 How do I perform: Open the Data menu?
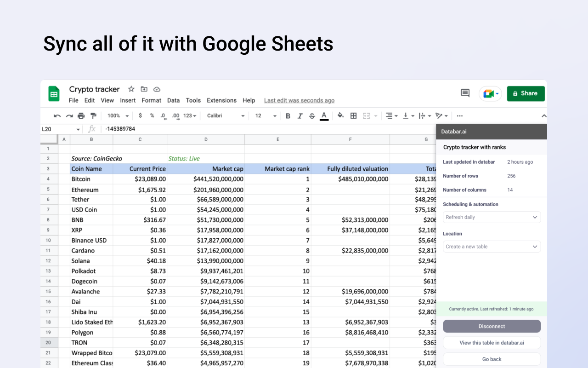coord(173,100)
